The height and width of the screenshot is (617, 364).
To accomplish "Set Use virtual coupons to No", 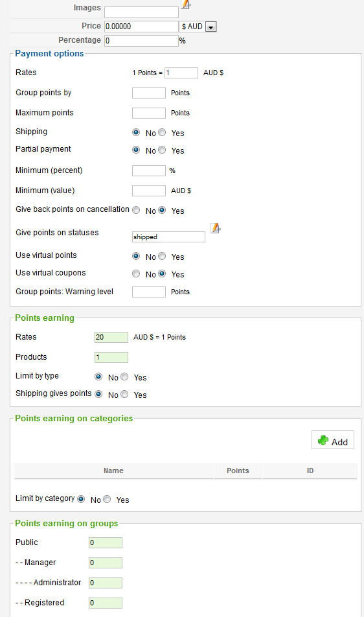I will pos(136,274).
